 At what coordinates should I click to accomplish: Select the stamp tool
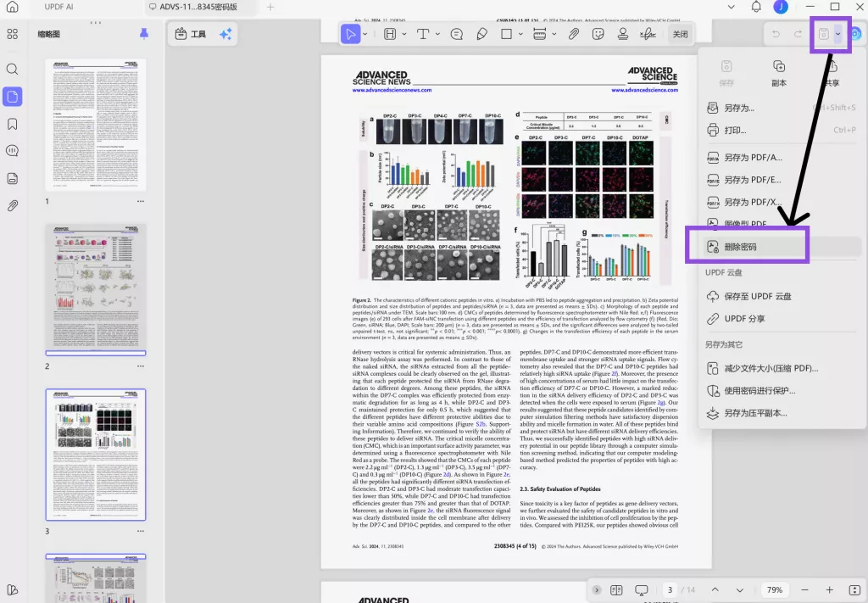coord(623,34)
